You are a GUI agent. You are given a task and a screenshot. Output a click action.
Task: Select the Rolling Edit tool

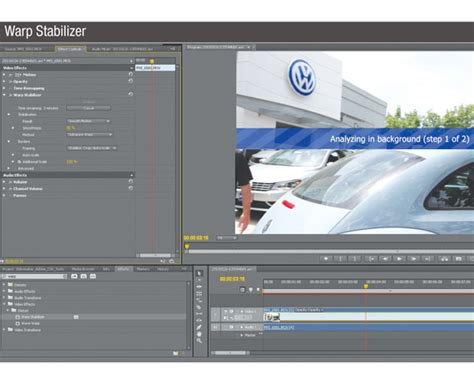coord(199,294)
